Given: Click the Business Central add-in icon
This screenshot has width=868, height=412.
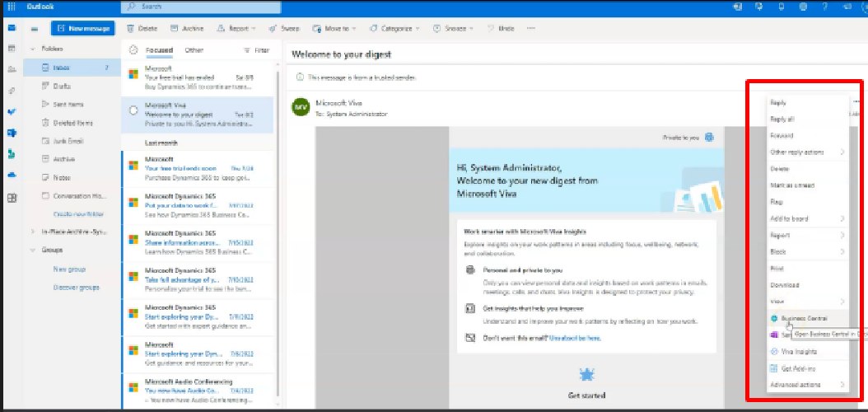Looking at the screenshot, I should pyautogui.click(x=774, y=317).
